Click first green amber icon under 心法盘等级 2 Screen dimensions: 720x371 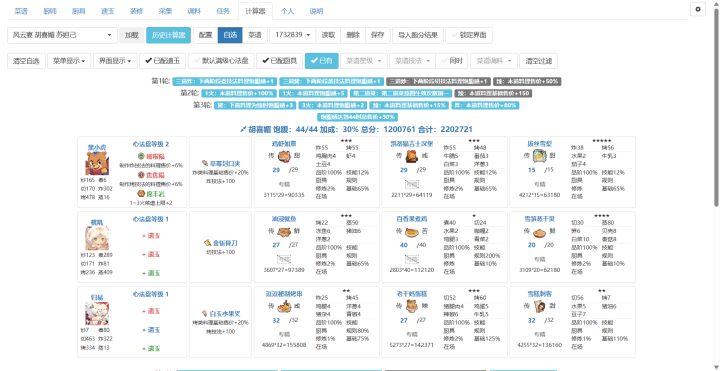point(141,156)
